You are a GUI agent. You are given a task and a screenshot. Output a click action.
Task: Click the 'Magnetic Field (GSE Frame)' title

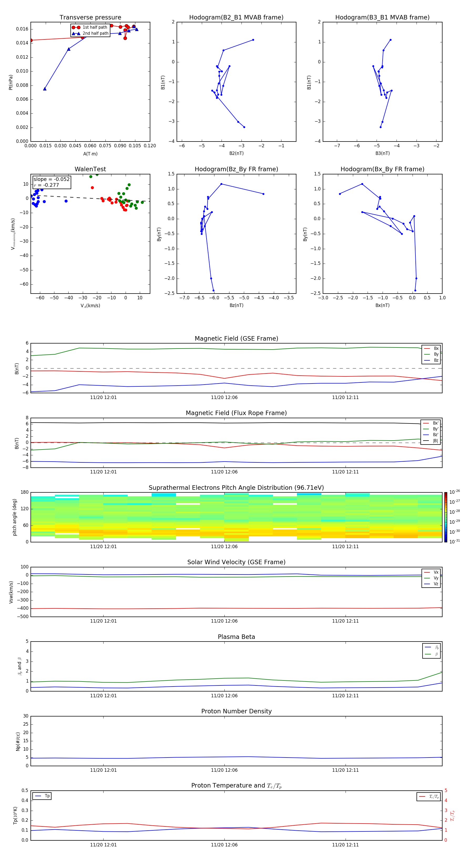[x=236, y=339]
